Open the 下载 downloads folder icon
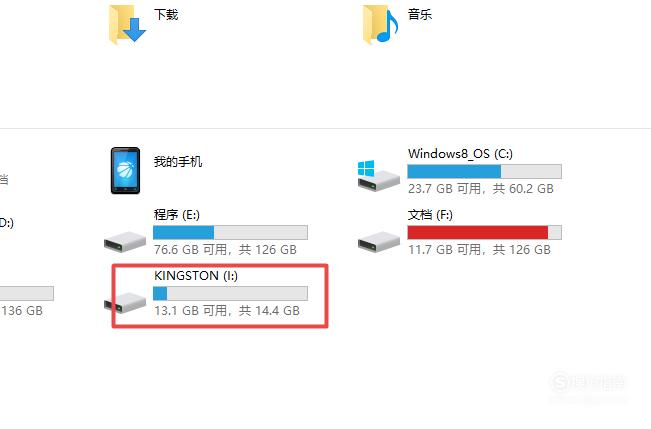 pyautogui.click(x=127, y=24)
